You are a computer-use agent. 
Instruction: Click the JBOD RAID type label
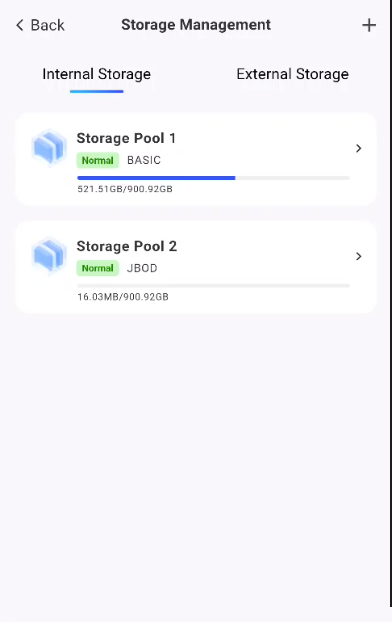pyautogui.click(x=142, y=268)
